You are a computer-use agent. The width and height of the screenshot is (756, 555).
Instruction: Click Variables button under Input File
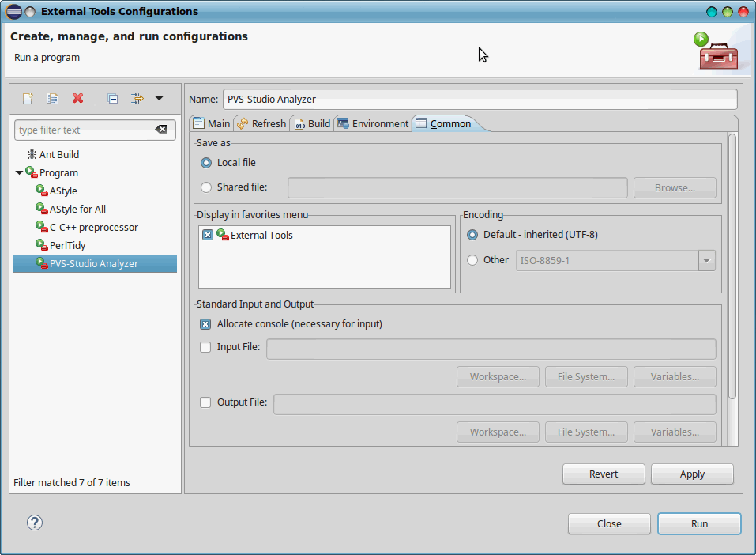[x=675, y=376]
